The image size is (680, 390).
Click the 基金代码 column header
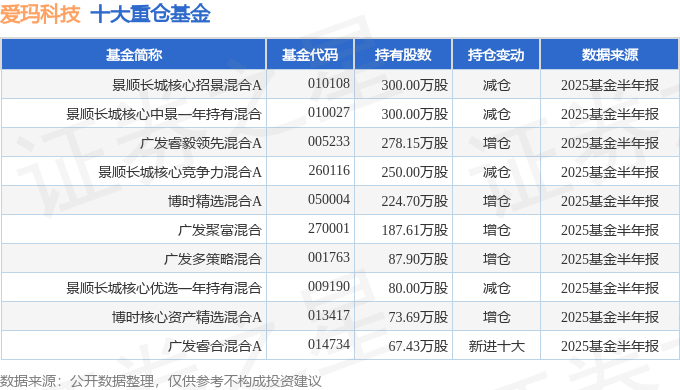point(310,55)
